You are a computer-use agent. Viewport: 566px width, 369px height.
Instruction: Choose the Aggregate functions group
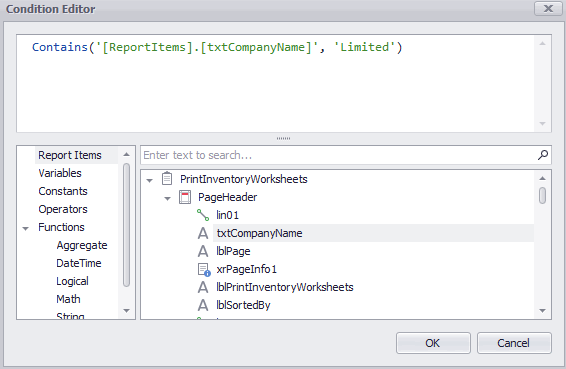point(82,245)
